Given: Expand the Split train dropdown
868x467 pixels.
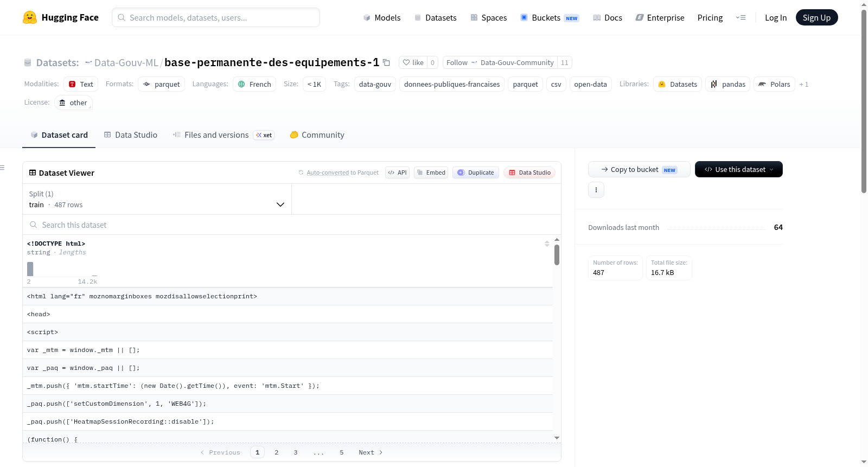Looking at the screenshot, I should [x=157, y=199].
